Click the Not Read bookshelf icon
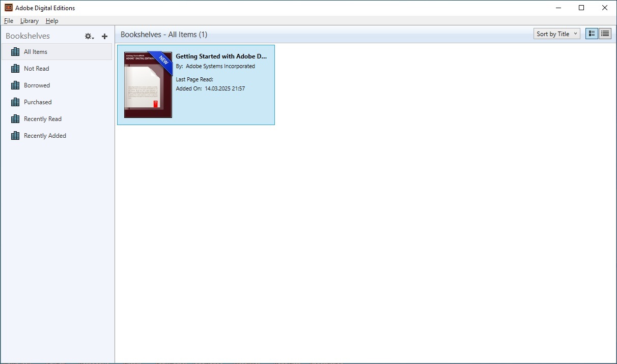 coord(15,69)
